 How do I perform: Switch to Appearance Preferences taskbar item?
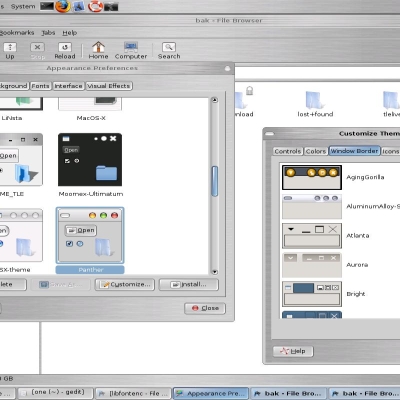(211, 393)
